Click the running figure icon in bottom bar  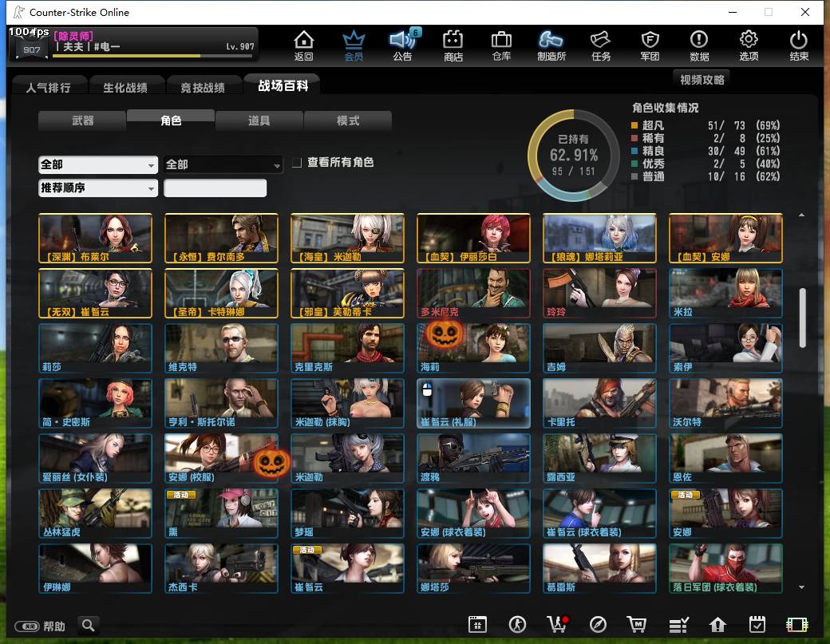[x=517, y=625]
